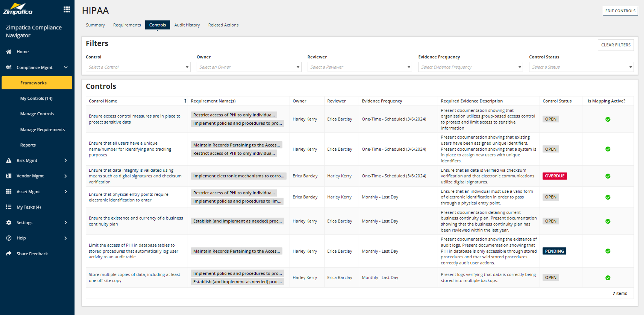Click the '7 items' count text

click(x=620, y=293)
